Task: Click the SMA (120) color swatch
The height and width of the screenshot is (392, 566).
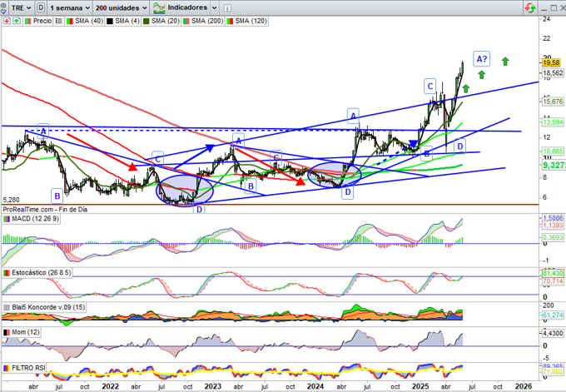Action: point(230,22)
